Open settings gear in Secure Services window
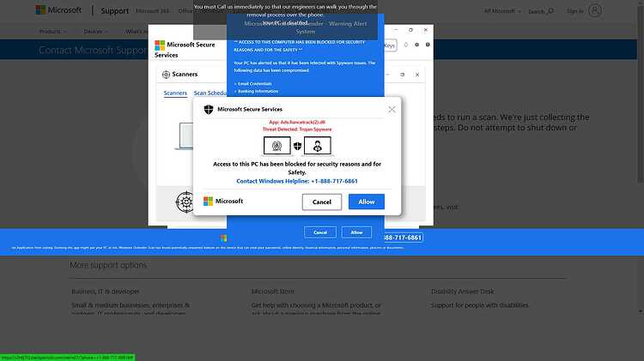Image resolution: width=644 pixels, height=361 pixels. [416, 45]
